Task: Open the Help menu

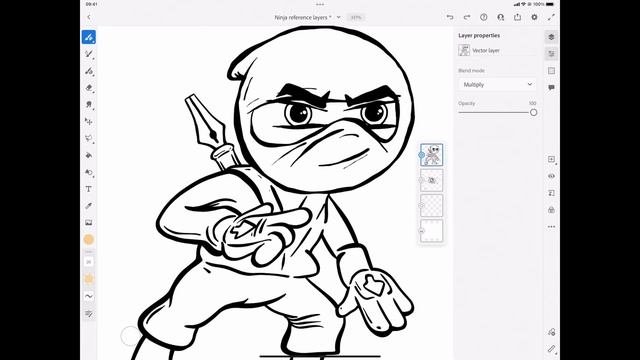Action: point(484,17)
